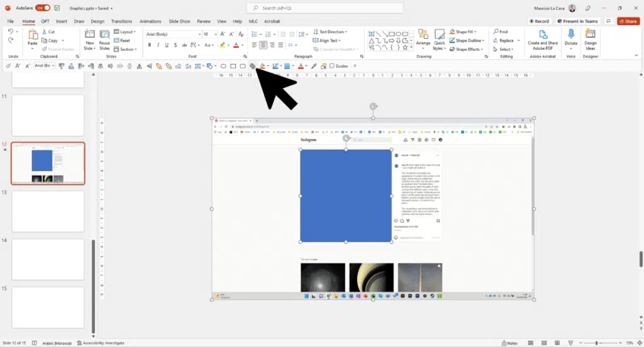Select slide 13 thumbnail in slide panel
This screenshot has height=347, width=644.
[48, 212]
